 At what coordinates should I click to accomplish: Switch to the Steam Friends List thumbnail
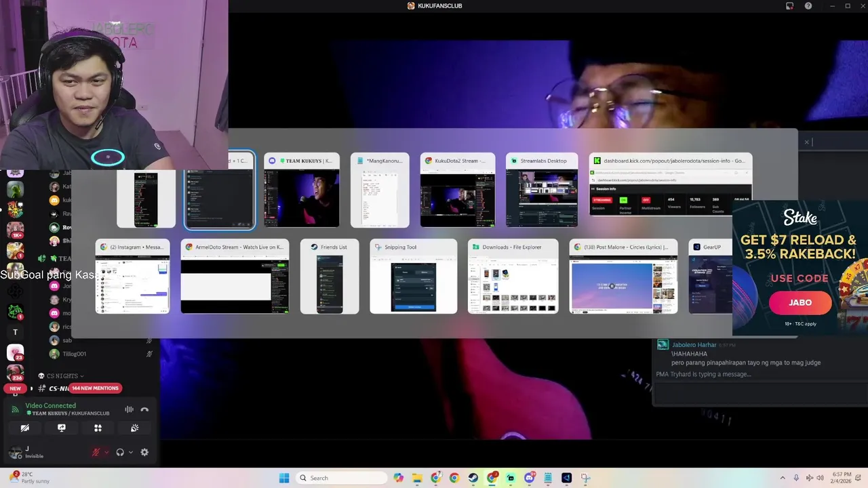(x=330, y=277)
